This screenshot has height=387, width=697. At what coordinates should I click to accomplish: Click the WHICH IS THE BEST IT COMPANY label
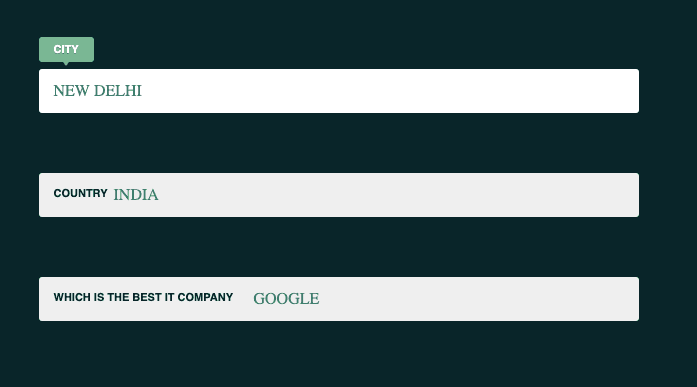143,297
